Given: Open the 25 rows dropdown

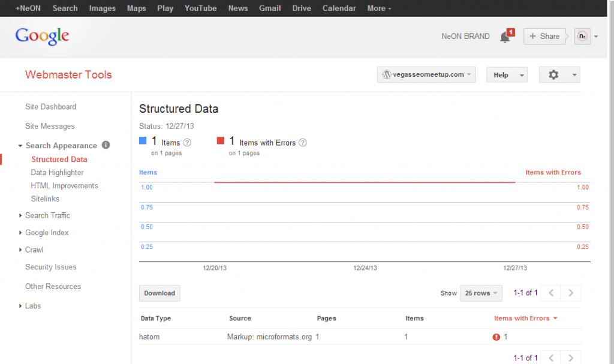Looking at the screenshot, I should coord(481,293).
